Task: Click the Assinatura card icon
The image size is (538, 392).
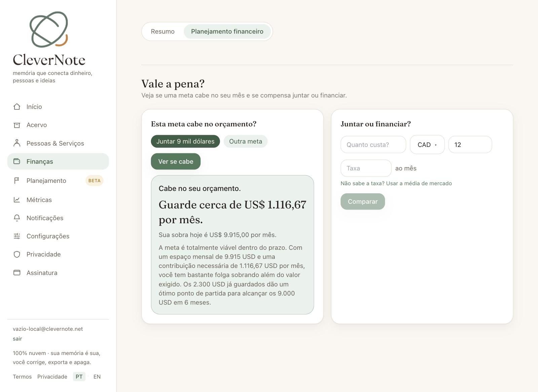Action: pyautogui.click(x=17, y=273)
